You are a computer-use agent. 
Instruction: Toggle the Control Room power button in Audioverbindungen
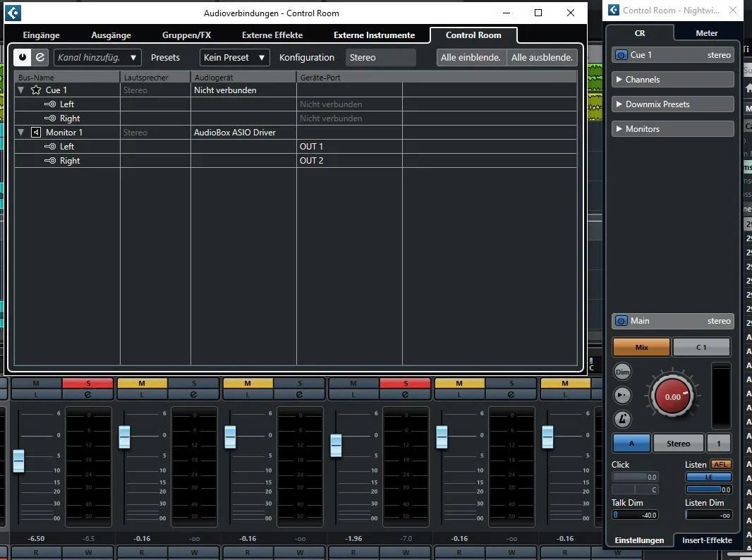pos(22,58)
